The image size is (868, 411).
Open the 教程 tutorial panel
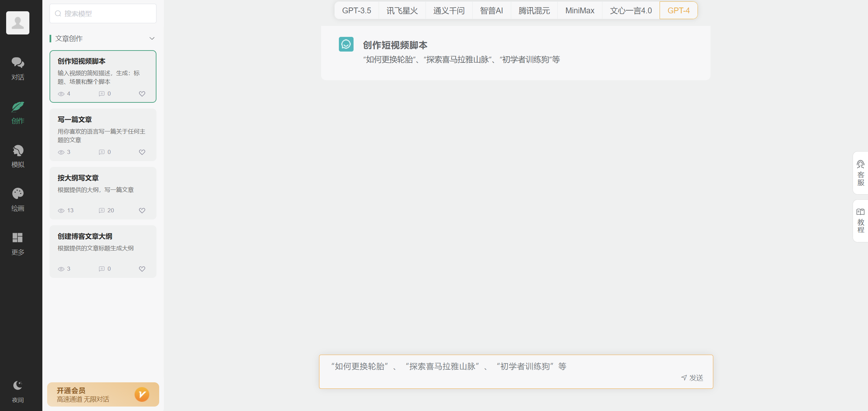pos(861,221)
